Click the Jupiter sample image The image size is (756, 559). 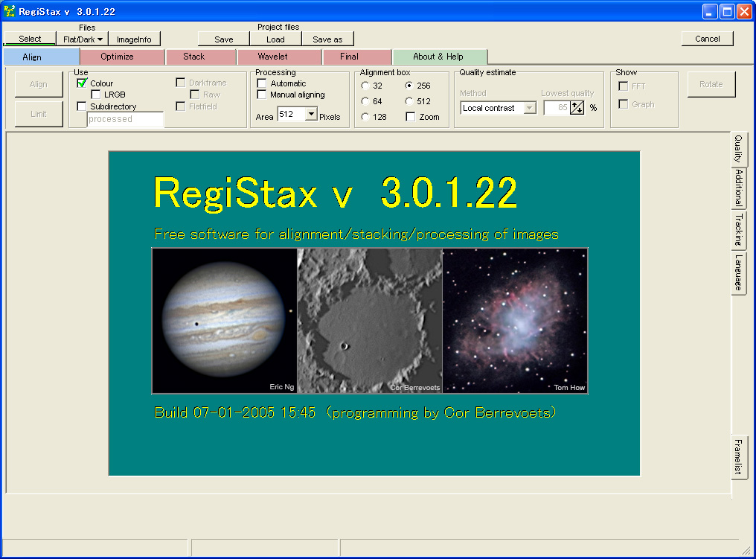[224, 321]
